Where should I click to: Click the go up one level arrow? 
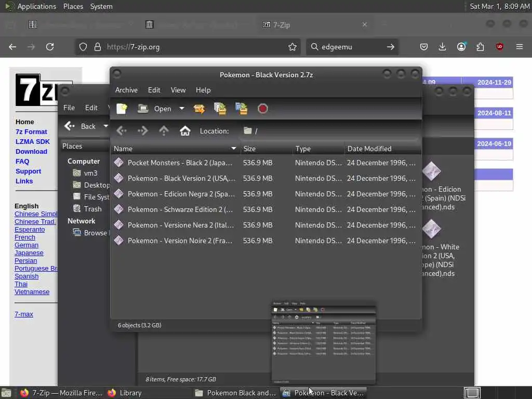164,130
